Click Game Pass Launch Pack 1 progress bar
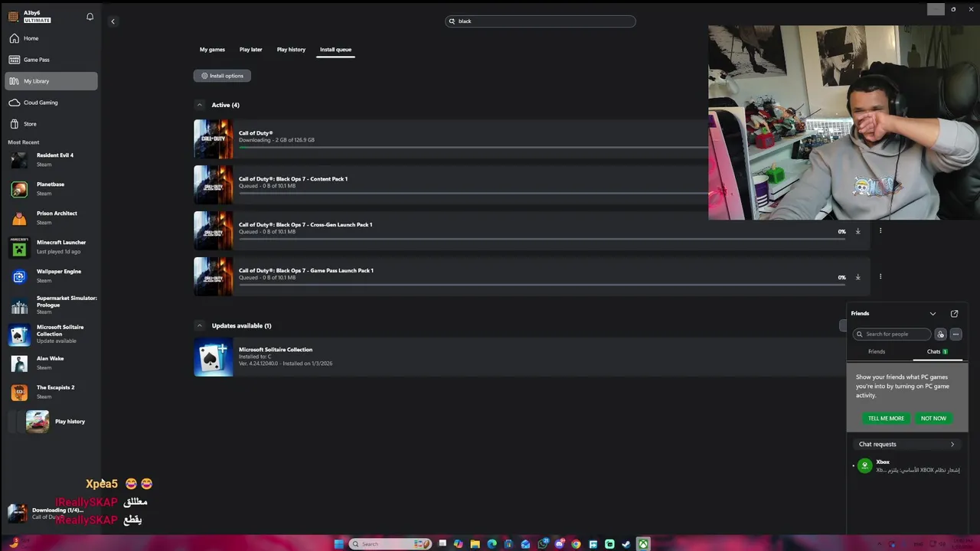This screenshot has width=980, height=551. click(x=542, y=285)
